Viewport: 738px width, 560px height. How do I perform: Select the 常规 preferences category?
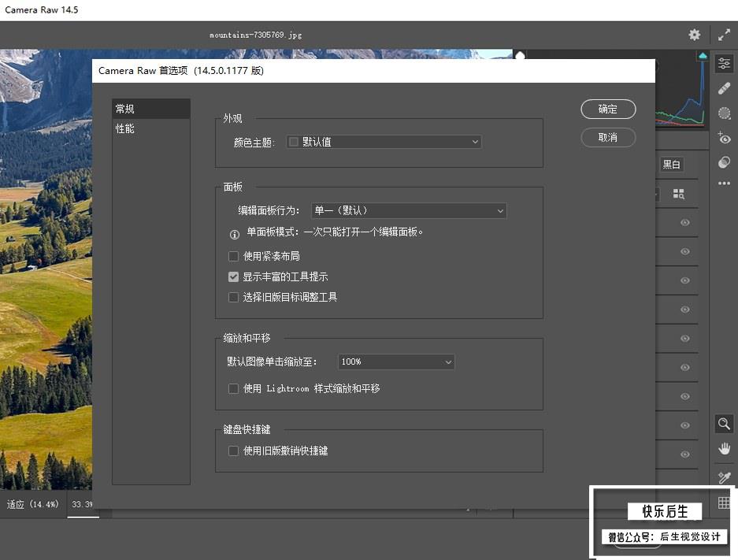point(151,109)
